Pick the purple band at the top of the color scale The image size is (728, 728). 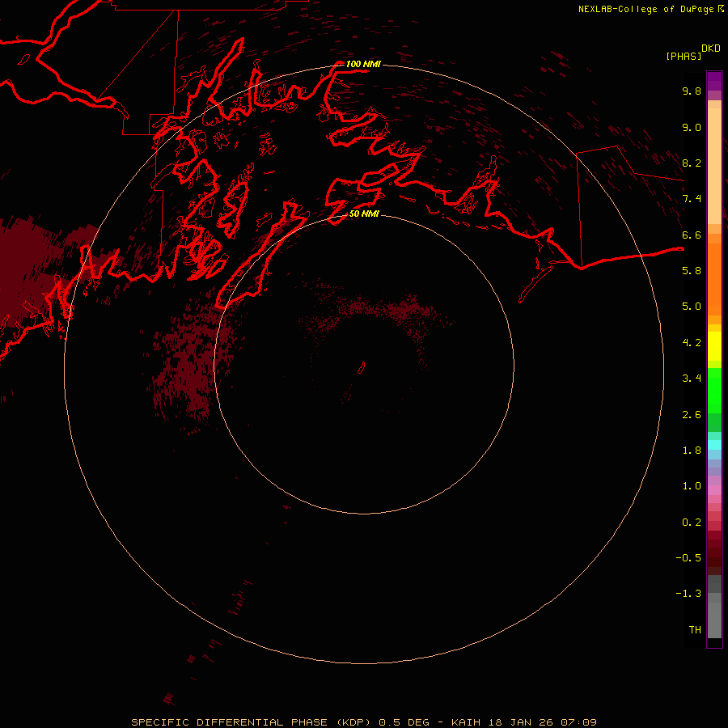point(714,81)
